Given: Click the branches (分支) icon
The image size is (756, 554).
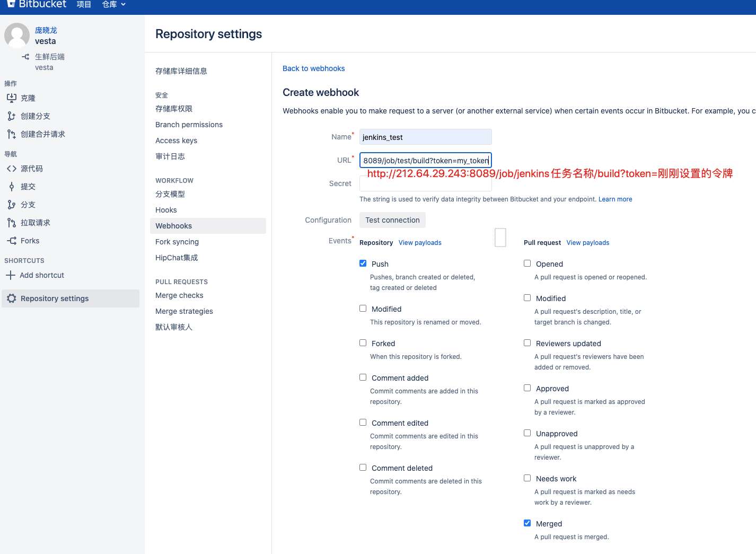Looking at the screenshot, I should coord(12,205).
